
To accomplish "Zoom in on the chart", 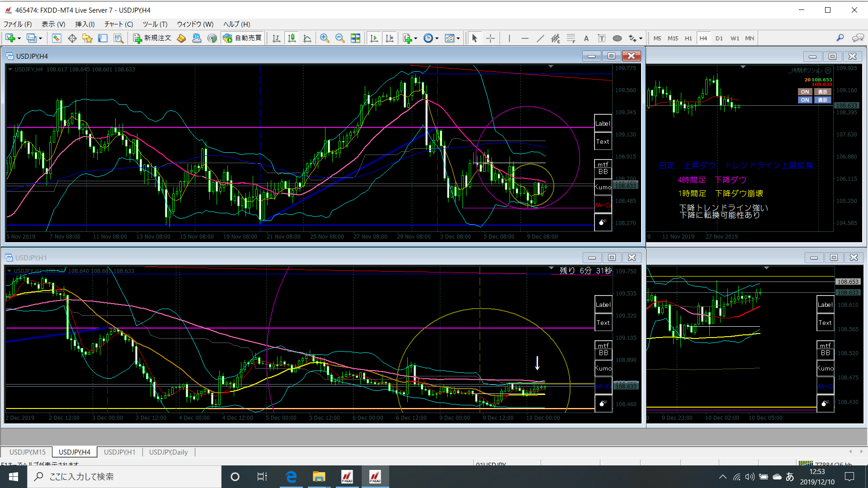I will point(324,38).
